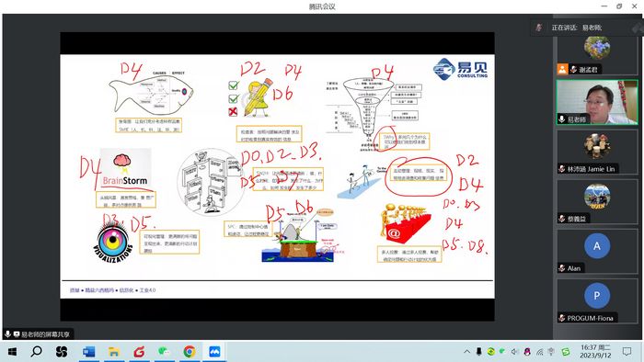Click the Sogou input method tray icon
Viewport: 644px width, 362px height.
pyautogui.click(x=566, y=351)
